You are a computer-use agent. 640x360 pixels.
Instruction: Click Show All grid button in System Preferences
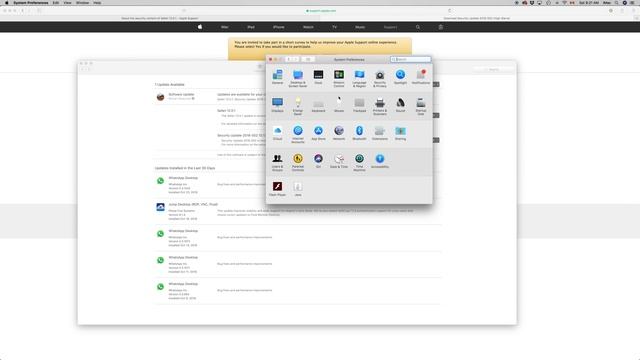(x=308, y=59)
